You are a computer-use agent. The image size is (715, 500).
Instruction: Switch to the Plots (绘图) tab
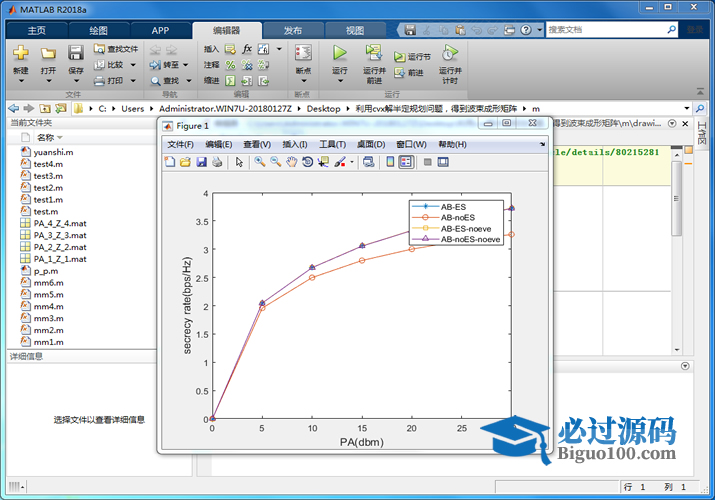[98, 31]
